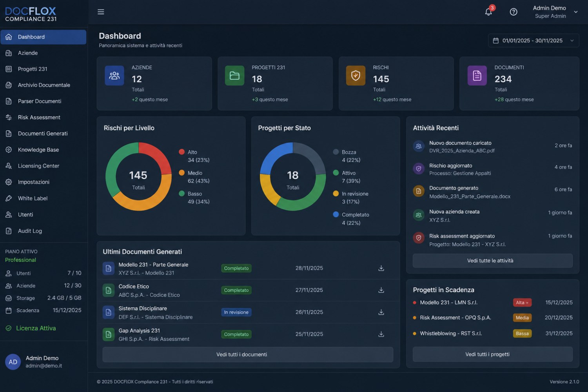Click the Completato blue legend swatch
Image resolution: width=588 pixels, height=392 pixels.
click(336, 214)
